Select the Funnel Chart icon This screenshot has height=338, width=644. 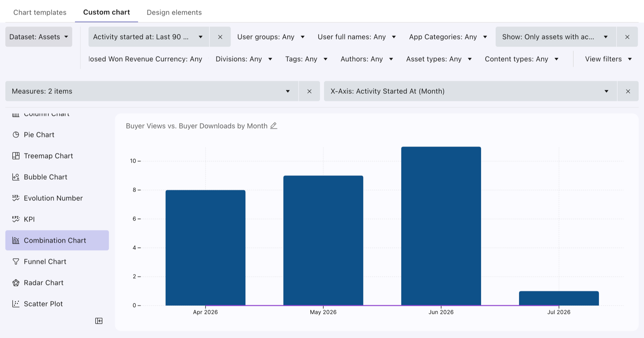click(16, 261)
